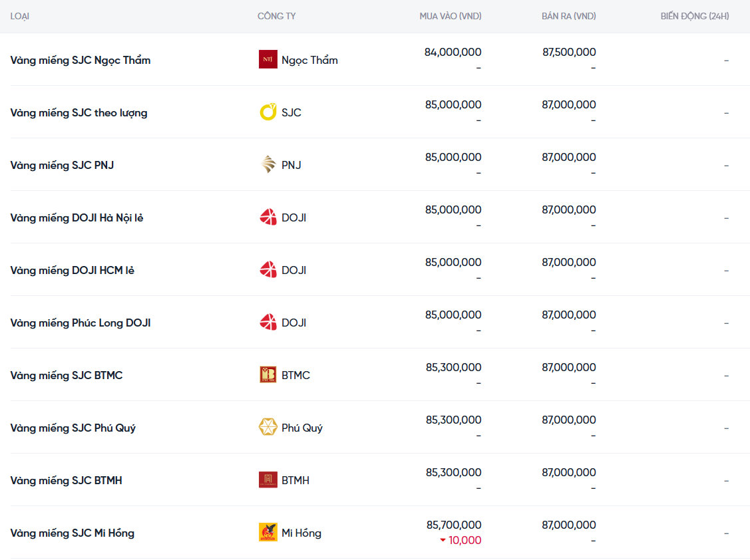Select the MUA VÀO (VND) column header
Image resolution: width=750 pixels, height=560 pixels.
point(451,16)
